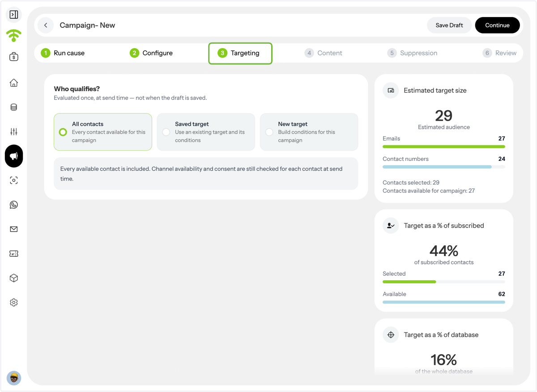Click the back arrow beside Campaign- New
The width and height of the screenshot is (537, 392).
pos(46,25)
